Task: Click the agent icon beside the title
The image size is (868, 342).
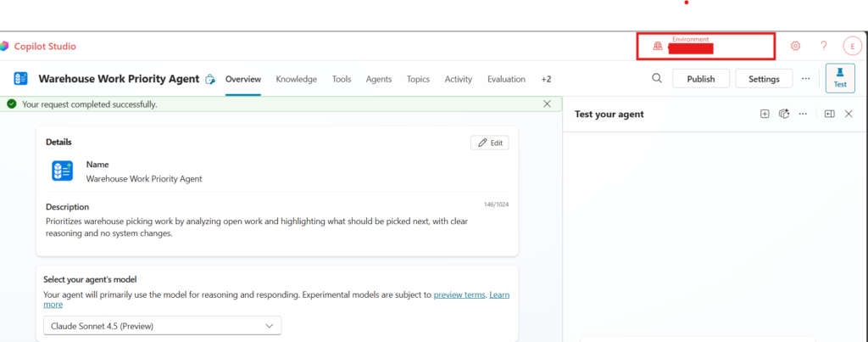Action: coord(20,79)
